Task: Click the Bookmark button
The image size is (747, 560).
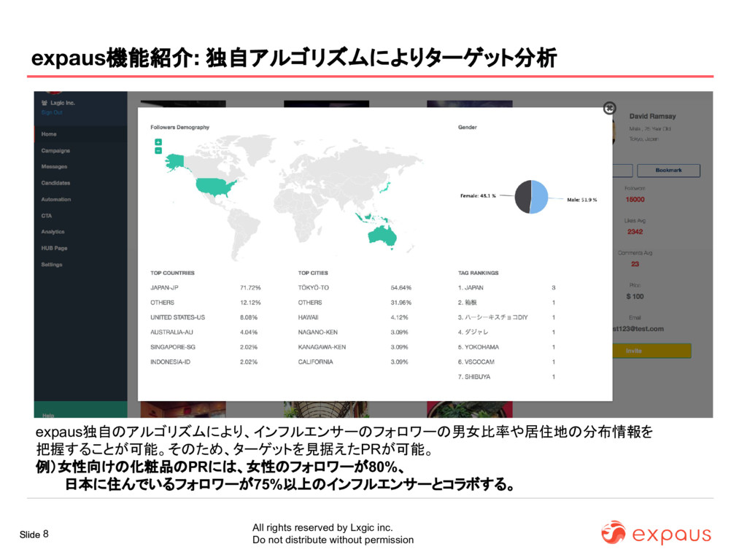Action: pos(668,171)
